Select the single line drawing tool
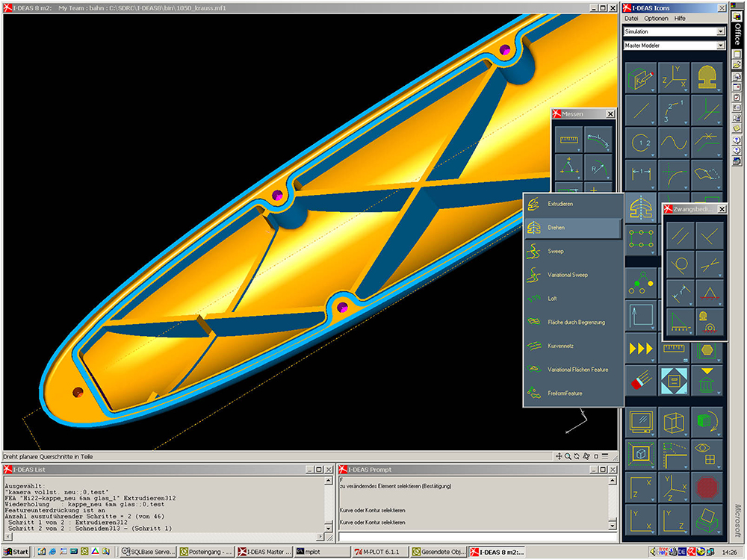This screenshot has width=747, height=560. pos(641,110)
